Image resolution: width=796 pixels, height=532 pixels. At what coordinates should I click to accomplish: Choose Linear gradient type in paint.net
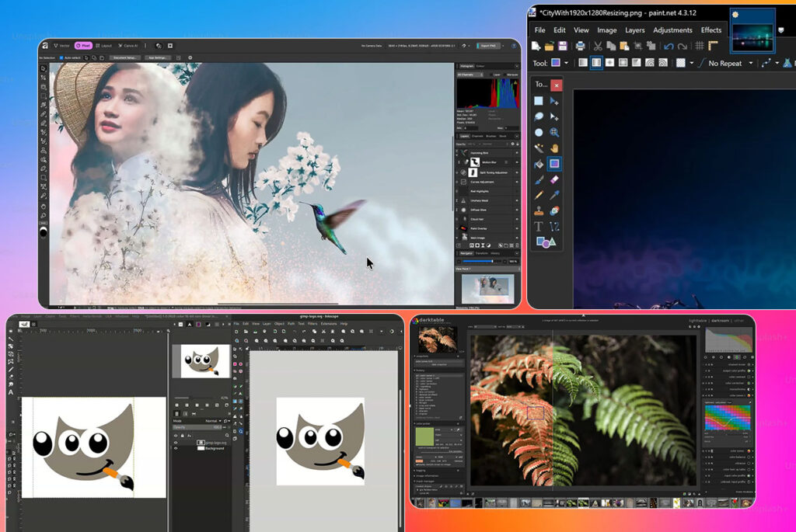tap(583, 63)
